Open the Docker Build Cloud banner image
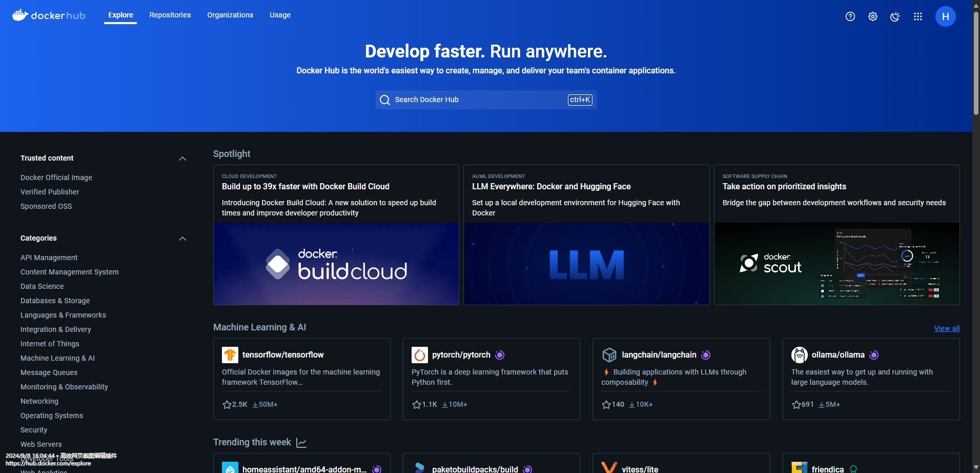Image resolution: width=980 pixels, height=473 pixels. pos(336,264)
